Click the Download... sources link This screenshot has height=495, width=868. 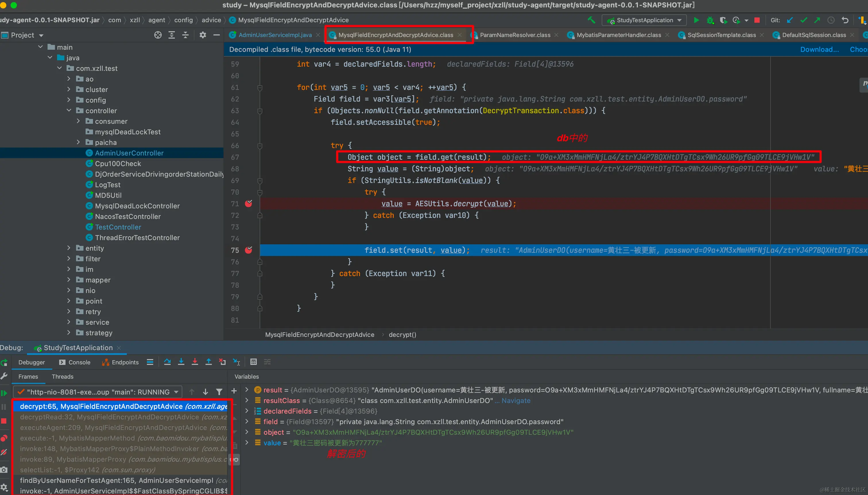pos(819,49)
